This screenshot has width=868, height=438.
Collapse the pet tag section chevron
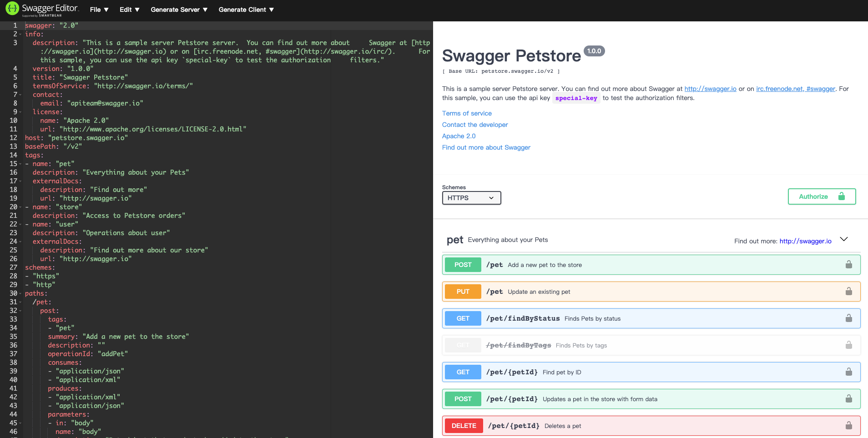(844, 239)
